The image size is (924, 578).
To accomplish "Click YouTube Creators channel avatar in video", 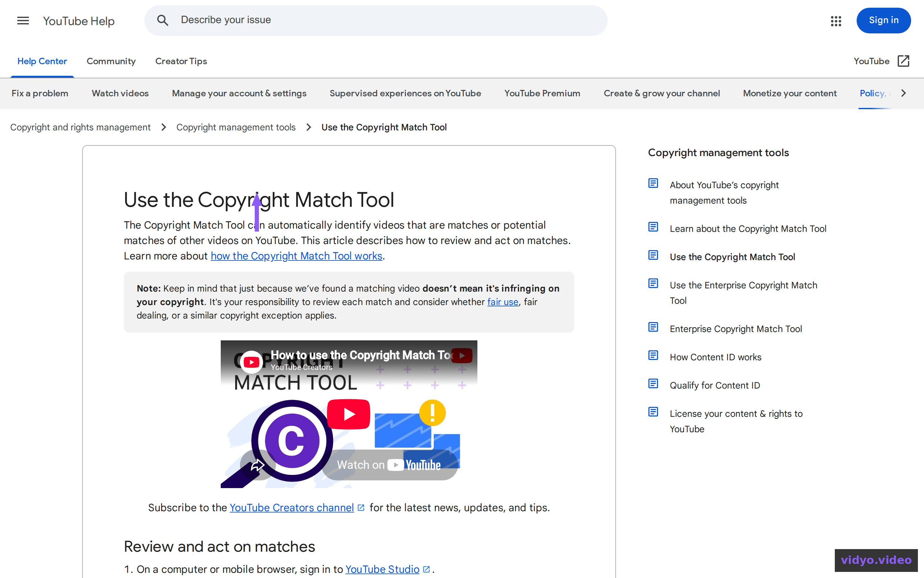I will (x=251, y=362).
